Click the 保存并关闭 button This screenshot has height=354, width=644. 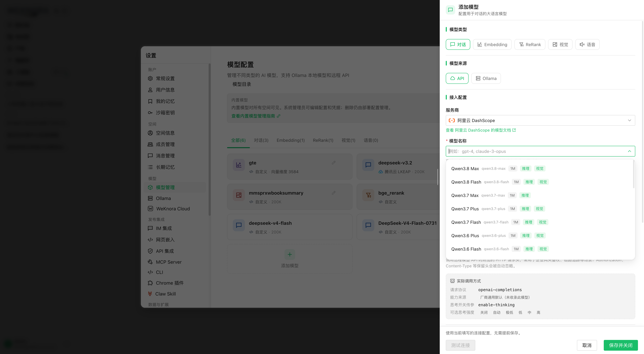pos(621,345)
